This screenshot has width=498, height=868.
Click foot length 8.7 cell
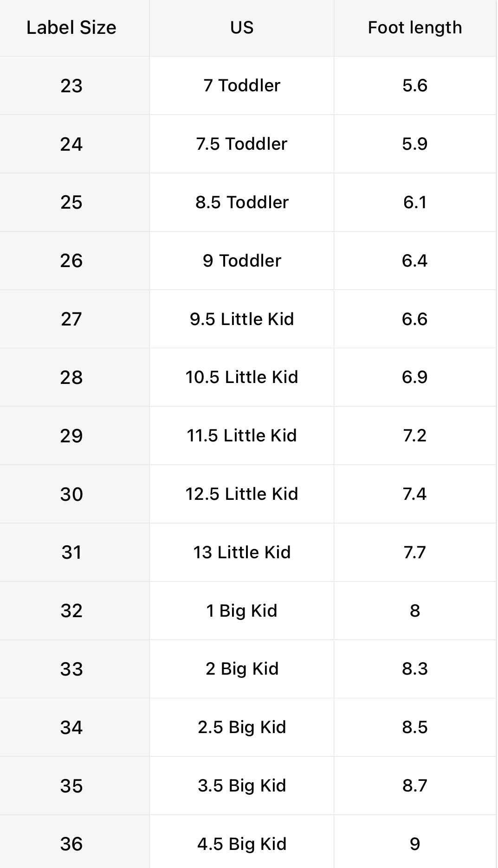click(x=415, y=786)
